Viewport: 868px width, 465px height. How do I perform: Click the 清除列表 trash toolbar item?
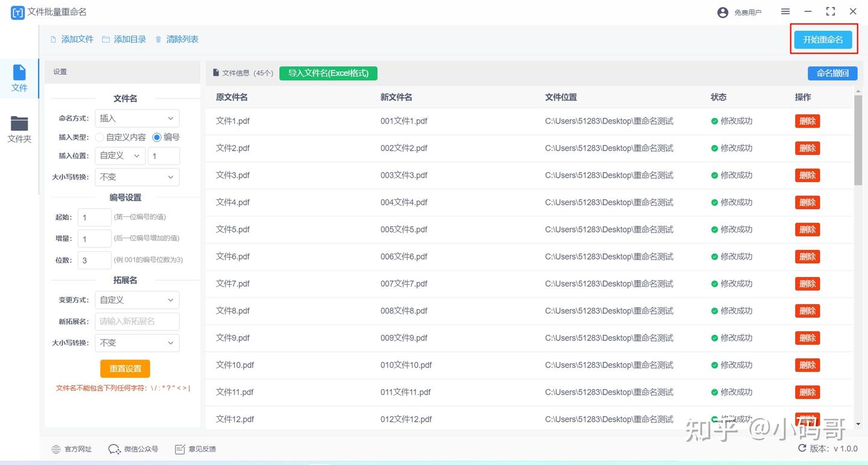(177, 39)
